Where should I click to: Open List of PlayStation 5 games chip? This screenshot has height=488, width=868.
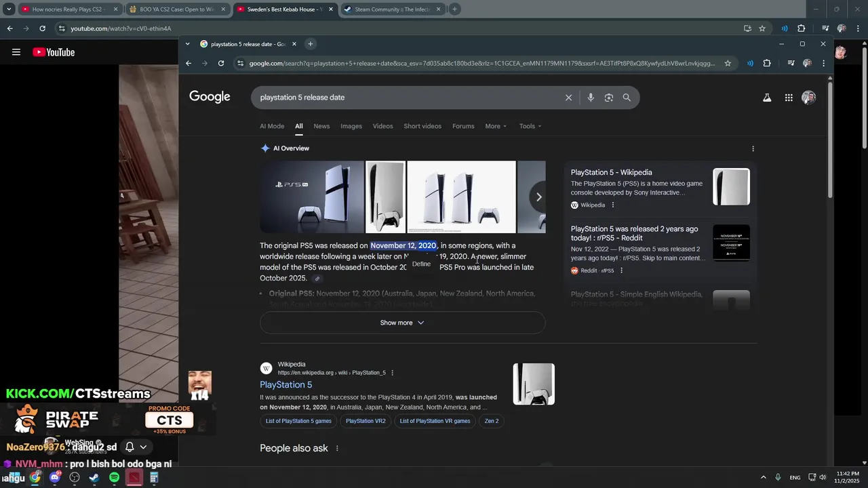298,421
